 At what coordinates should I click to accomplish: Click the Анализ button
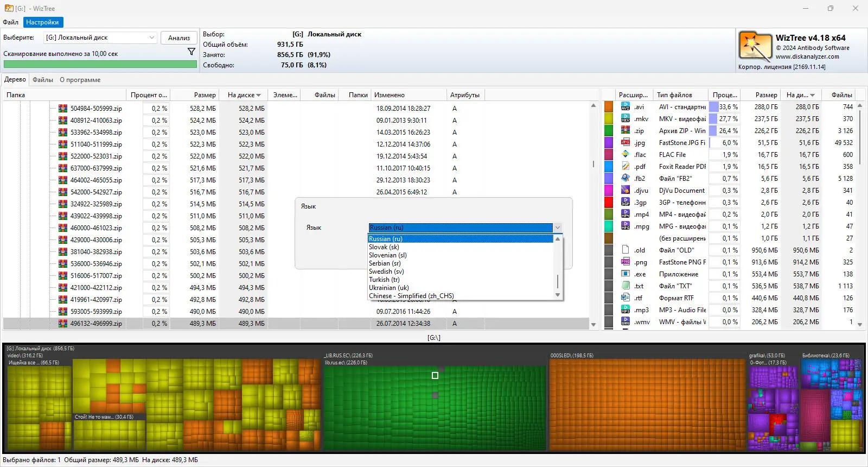coord(179,37)
